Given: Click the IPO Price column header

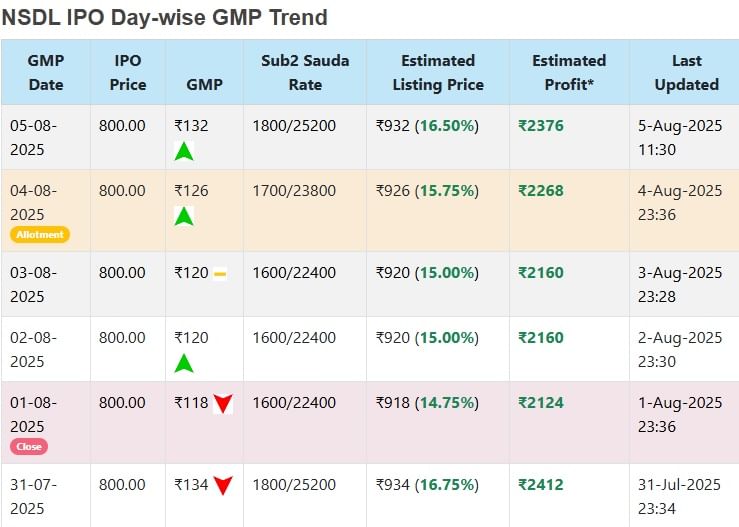Looking at the screenshot, I should [x=128, y=72].
